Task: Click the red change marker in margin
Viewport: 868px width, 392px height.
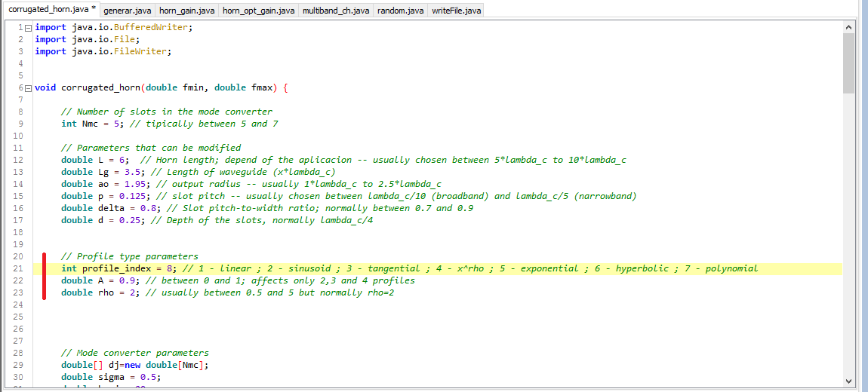Action: pos(44,275)
